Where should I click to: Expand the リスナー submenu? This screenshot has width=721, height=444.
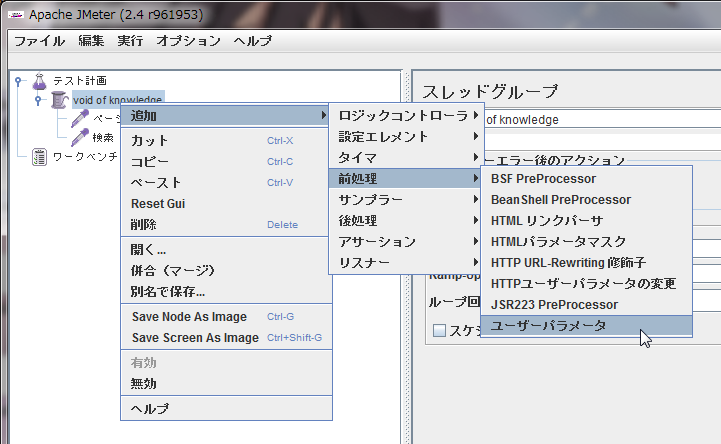click(x=406, y=262)
